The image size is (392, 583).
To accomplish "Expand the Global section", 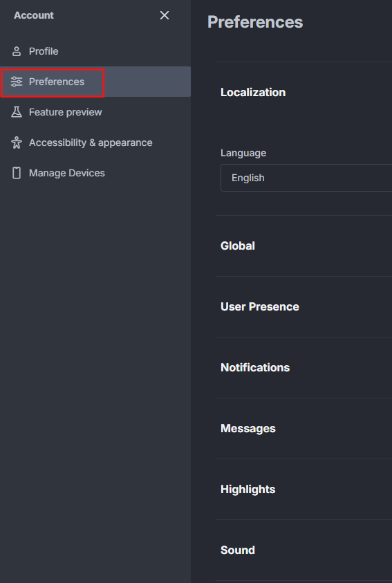I will pos(238,246).
